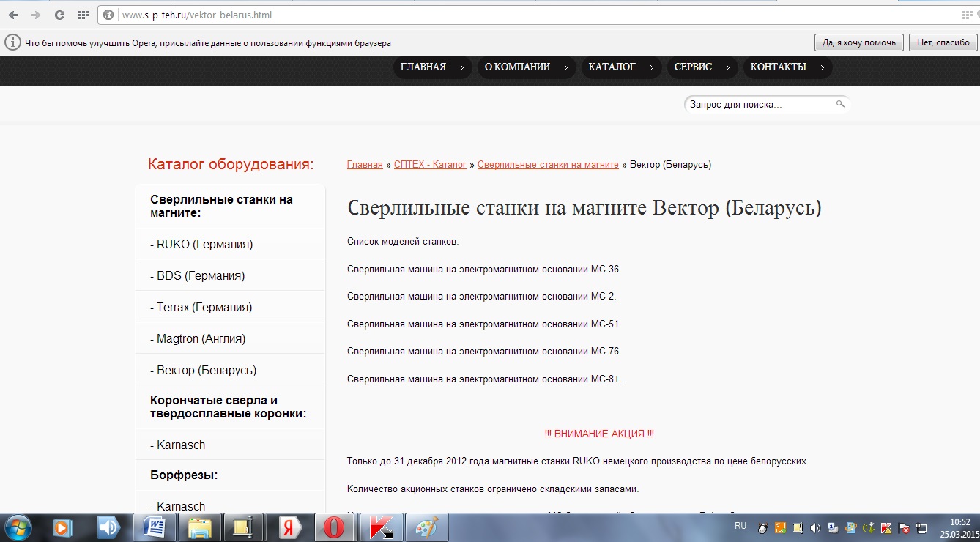Open Karnasch under Корончатые сверла

178,445
